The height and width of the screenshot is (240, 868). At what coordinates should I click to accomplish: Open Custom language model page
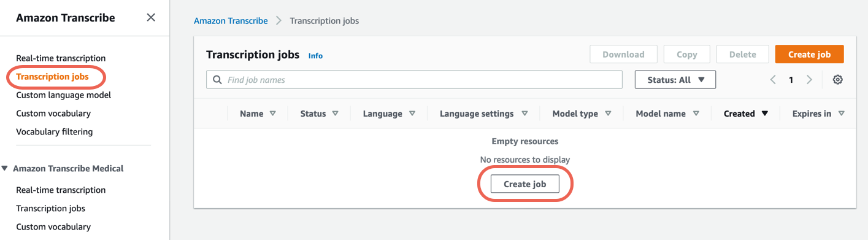63,95
